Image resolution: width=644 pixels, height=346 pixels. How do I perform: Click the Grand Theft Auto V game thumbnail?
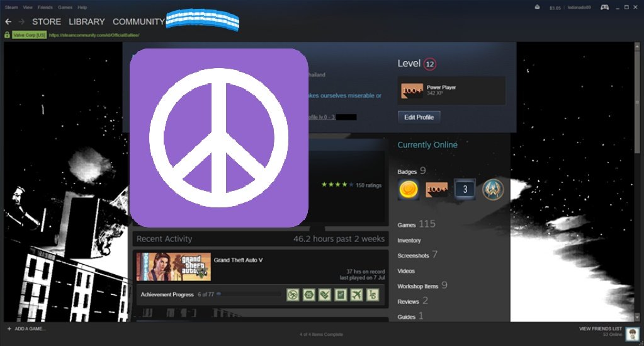174,267
